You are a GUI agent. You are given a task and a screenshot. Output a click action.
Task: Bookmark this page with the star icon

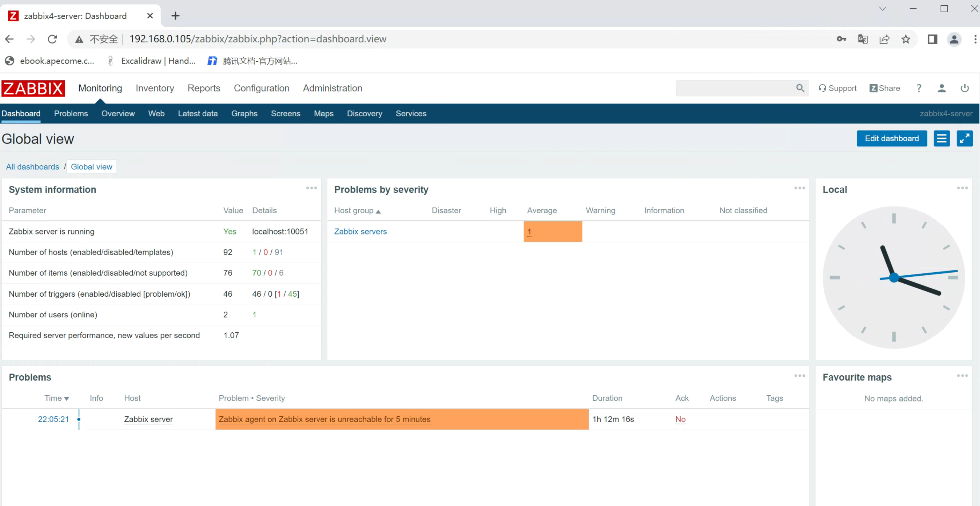coord(905,39)
